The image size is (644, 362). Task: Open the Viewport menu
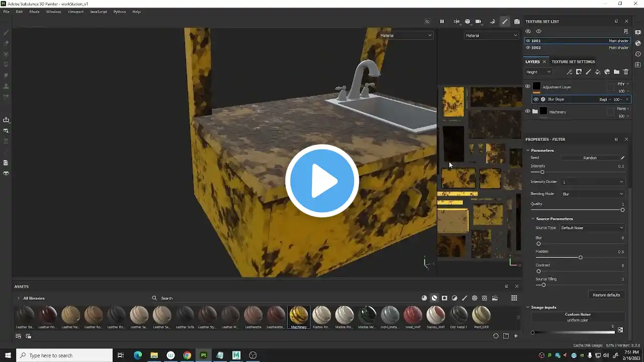tap(75, 12)
